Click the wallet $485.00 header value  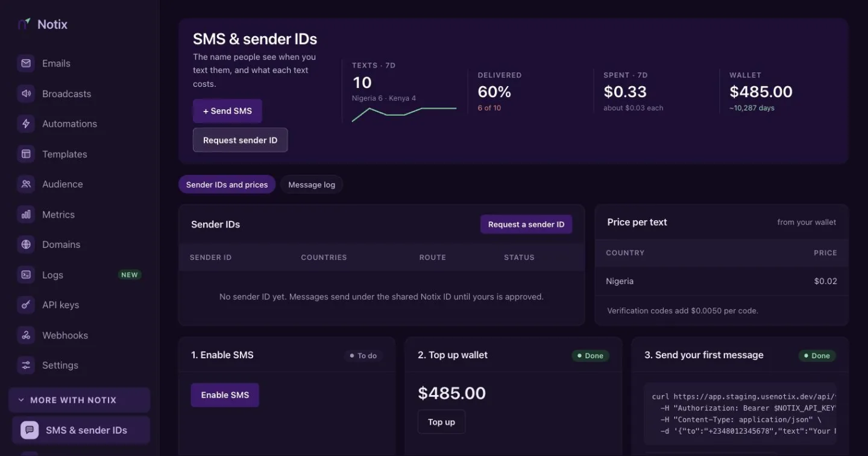tap(761, 92)
